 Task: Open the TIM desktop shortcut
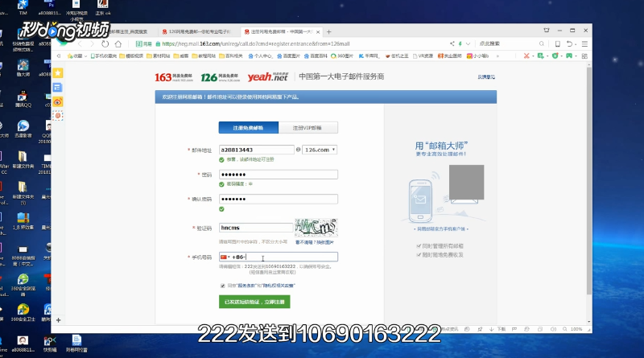click(x=23, y=7)
